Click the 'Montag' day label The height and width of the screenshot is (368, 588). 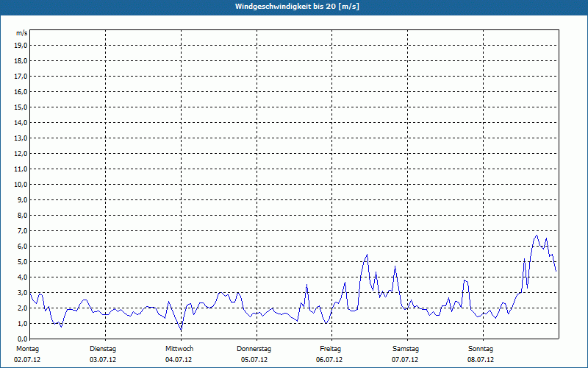coord(27,349)
